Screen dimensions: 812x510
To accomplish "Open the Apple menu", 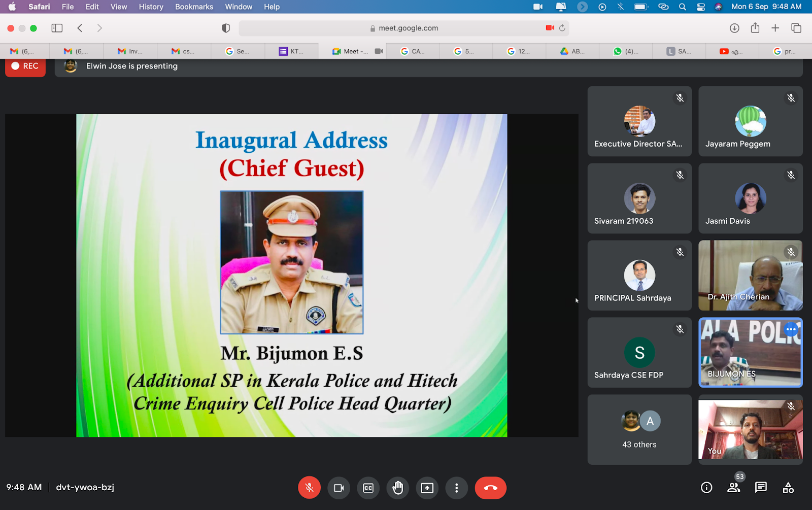I will 12,7.
